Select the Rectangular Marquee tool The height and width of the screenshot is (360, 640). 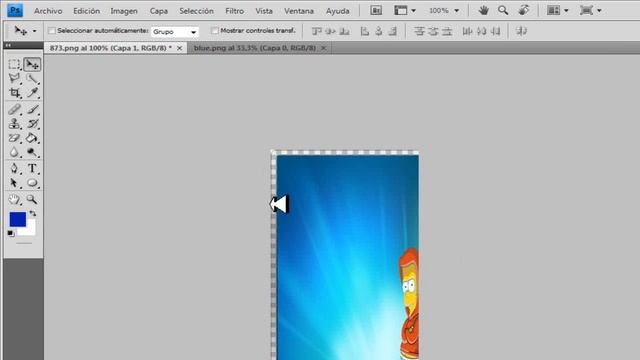point(14,64)
